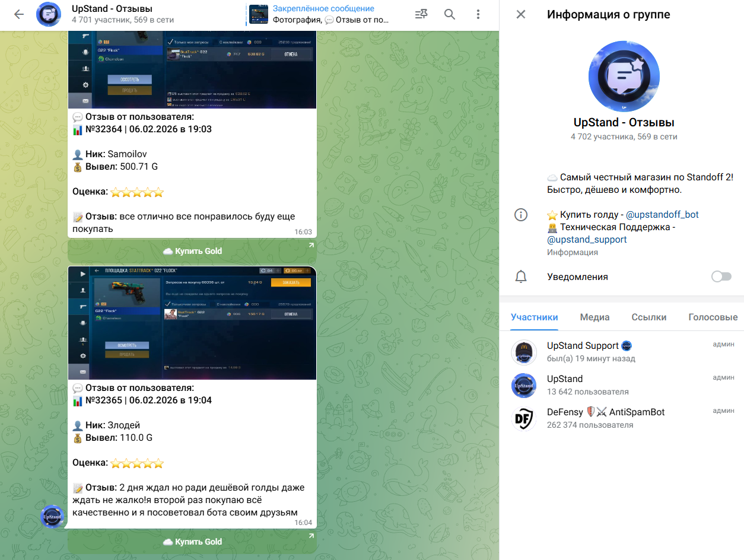Viewport: 744px width, 560px height.
Task: Switch to the Медиа tab
Action: 594,317
